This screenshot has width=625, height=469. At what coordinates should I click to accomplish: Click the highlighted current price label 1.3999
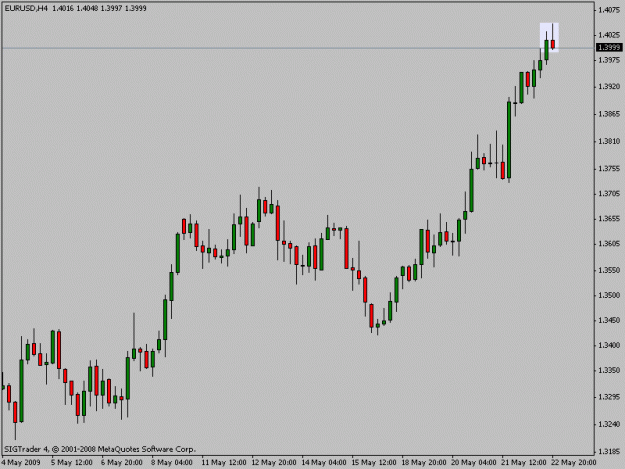609,48
